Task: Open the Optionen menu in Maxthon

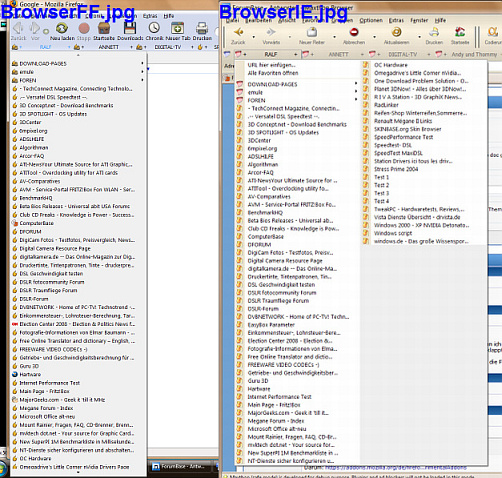Action: pyautogui.click(x=371, y=20)
